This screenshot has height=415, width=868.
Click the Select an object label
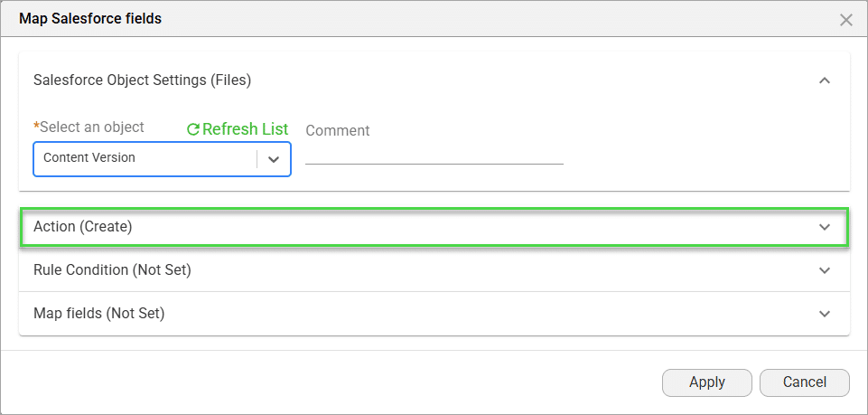click(x=92, y=127)
